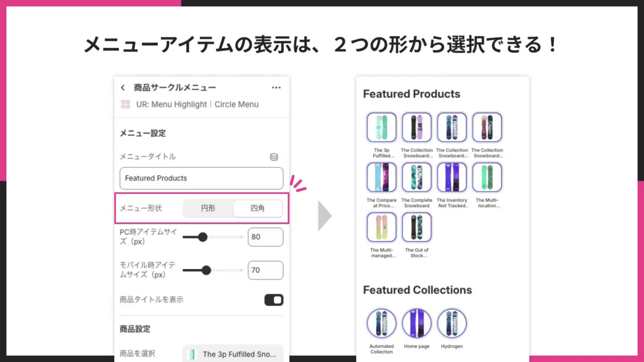Click the モバイル item size slider handle
Viewport: 644px width, 362px height.
[207, 270]
